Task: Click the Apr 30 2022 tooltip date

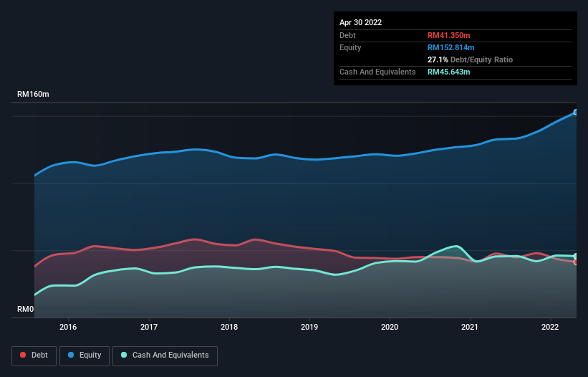Action: (x=361, y=22)
